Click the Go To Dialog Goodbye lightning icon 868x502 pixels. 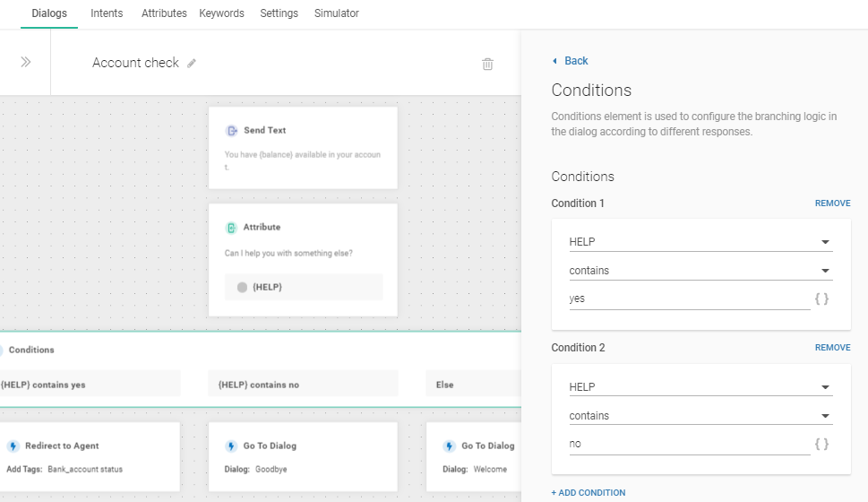click(x=231, y=446)
